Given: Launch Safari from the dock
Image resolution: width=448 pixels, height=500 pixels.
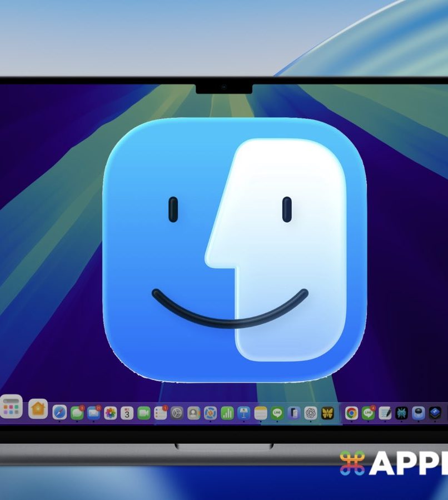Looking at the screenshot, I should coord(59,413).
